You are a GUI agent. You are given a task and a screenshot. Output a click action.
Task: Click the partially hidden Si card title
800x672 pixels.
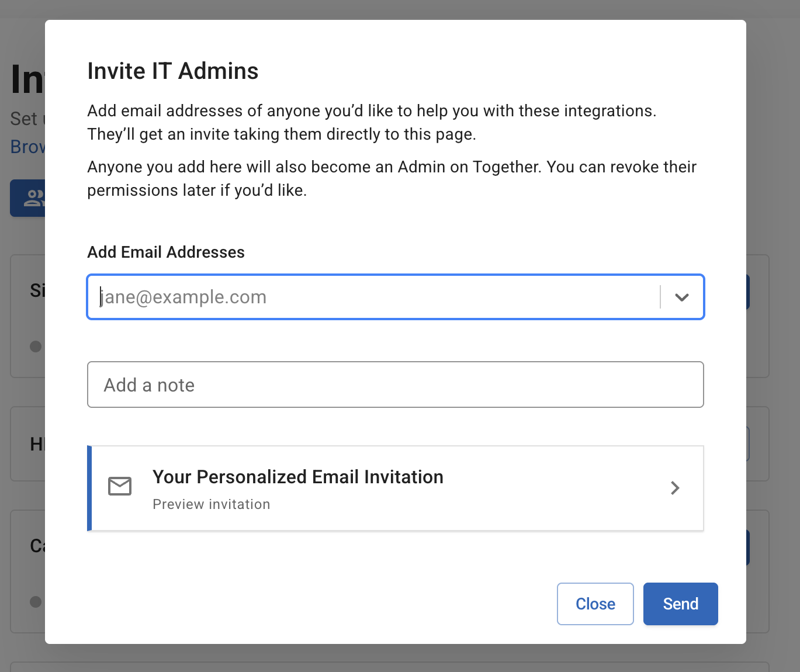tap(37, 290)
